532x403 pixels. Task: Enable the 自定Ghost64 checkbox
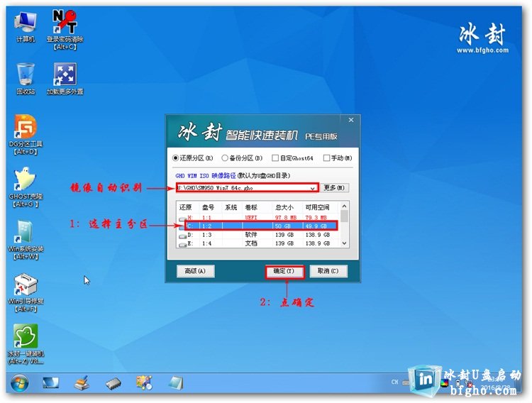275,158
